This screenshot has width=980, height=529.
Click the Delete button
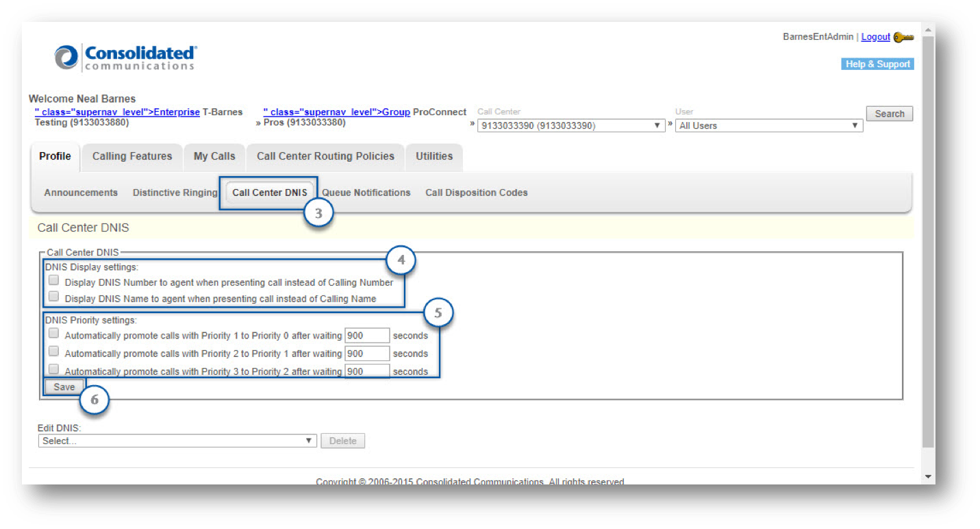coord(342,441)
